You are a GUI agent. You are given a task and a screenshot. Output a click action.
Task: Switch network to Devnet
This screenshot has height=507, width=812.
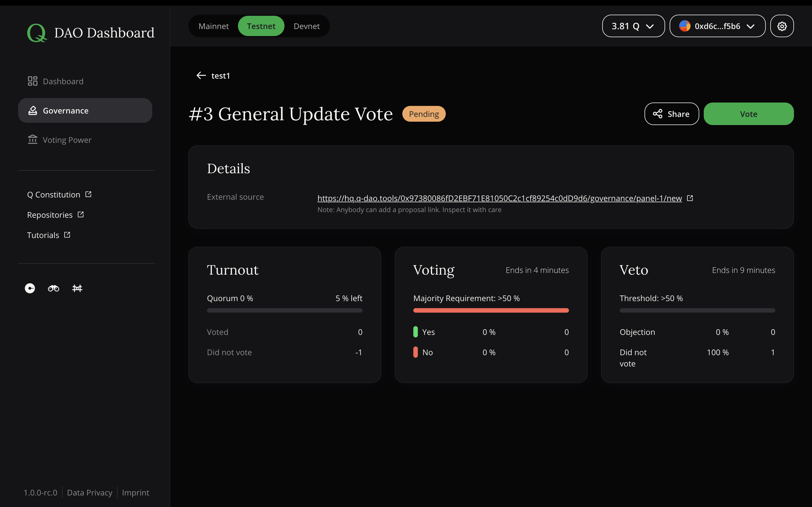(306, 26)
